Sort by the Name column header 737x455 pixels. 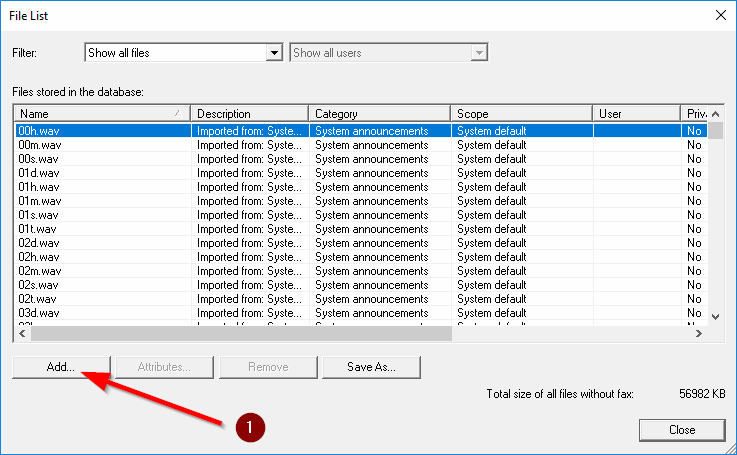(x=102, y=114)
